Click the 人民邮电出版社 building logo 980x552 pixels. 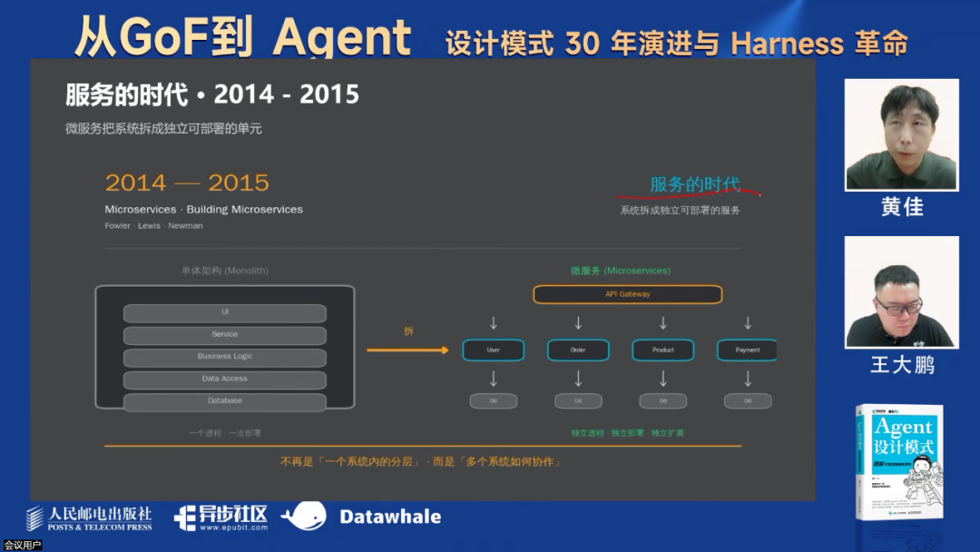point(35,517)
